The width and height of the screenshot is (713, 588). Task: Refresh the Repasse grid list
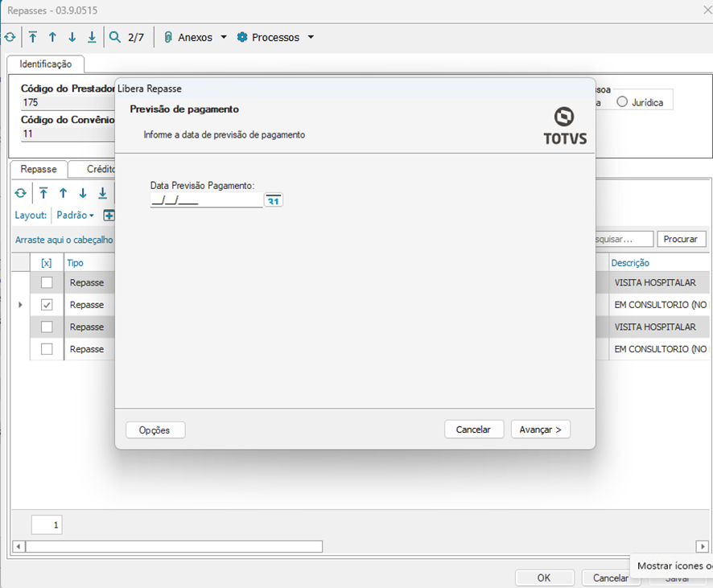[x=20, y=193]
